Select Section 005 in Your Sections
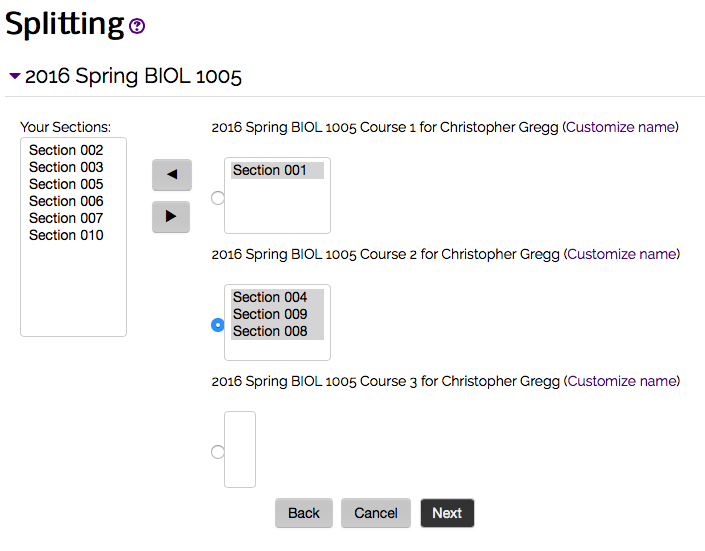The image size is (705, 551). tap(66, 184)
